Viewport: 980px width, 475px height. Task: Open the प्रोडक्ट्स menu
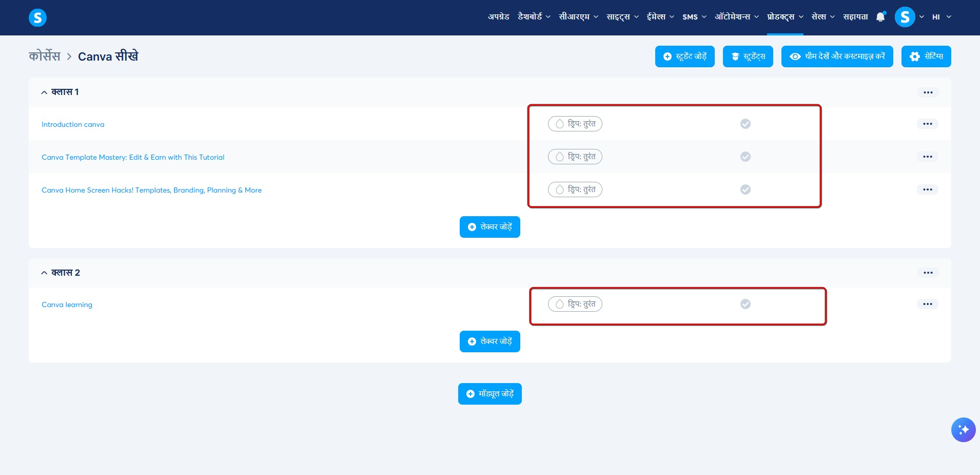(x=785, y=16)
